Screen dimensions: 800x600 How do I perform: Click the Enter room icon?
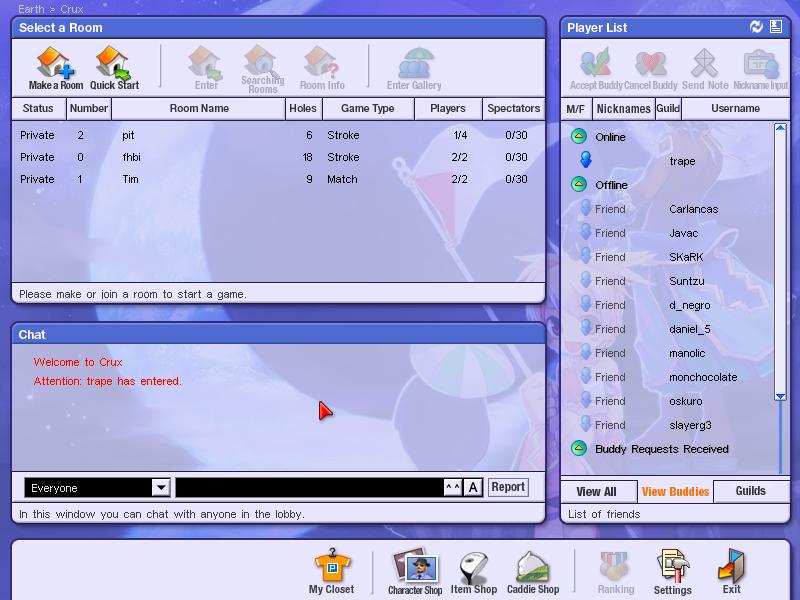[x=206, y=68]
